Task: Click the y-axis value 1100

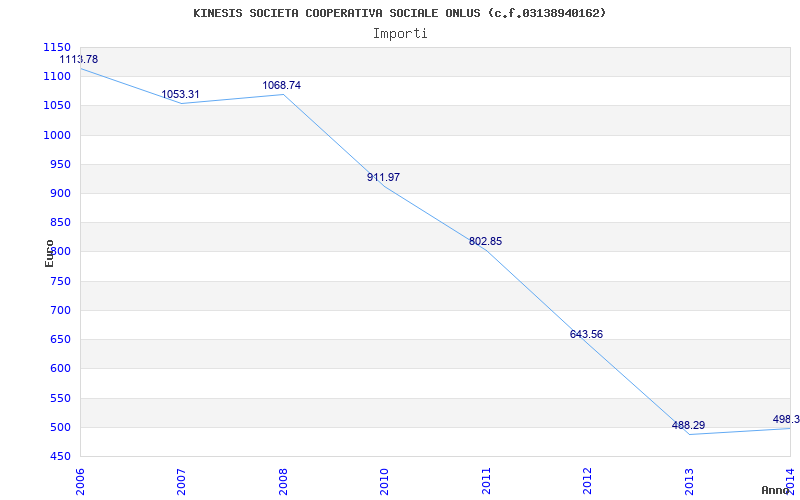Action: (57, 77)
